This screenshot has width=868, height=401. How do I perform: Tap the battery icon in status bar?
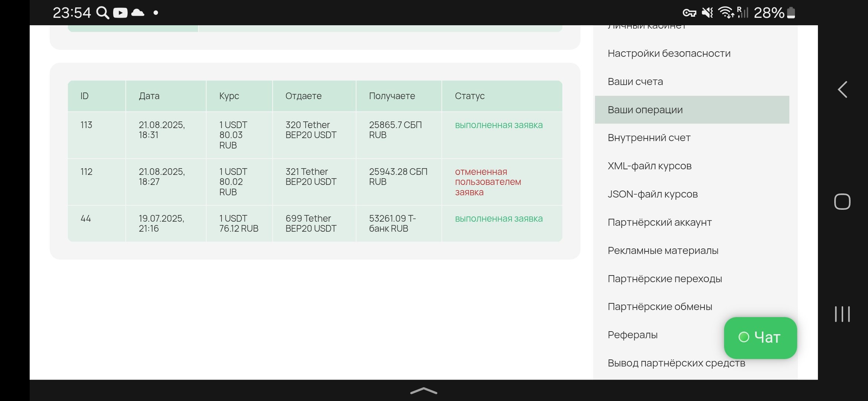pyautogui.click(x=791, y=13)
